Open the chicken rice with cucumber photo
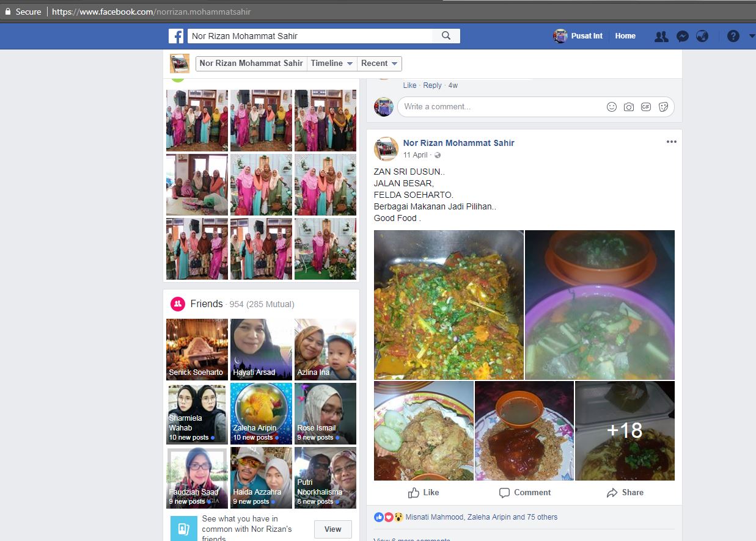756x541 pixels. (x=424, y=430)
